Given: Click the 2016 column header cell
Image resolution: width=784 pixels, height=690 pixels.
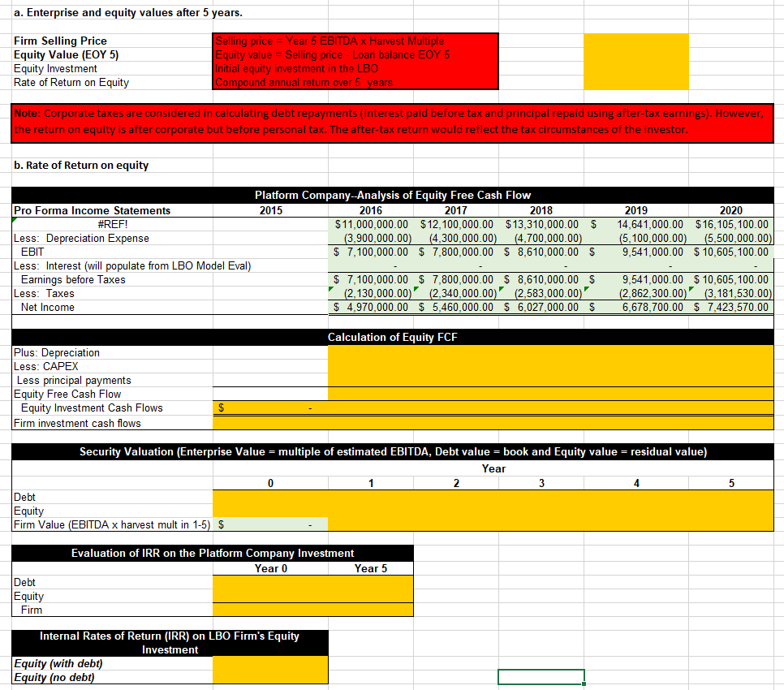Looking at the screenshot, I should point(370,210).
